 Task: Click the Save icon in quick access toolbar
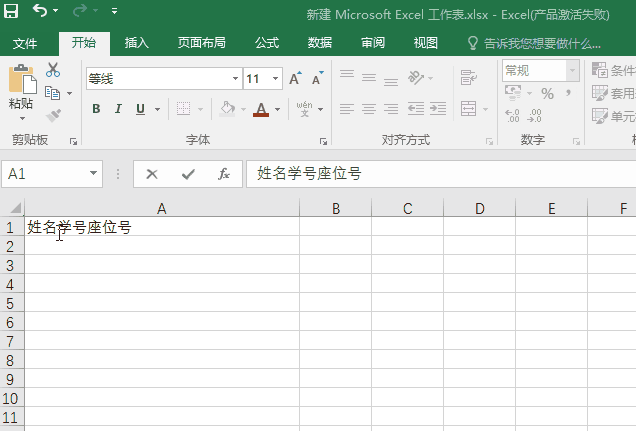tap(11, 12)
